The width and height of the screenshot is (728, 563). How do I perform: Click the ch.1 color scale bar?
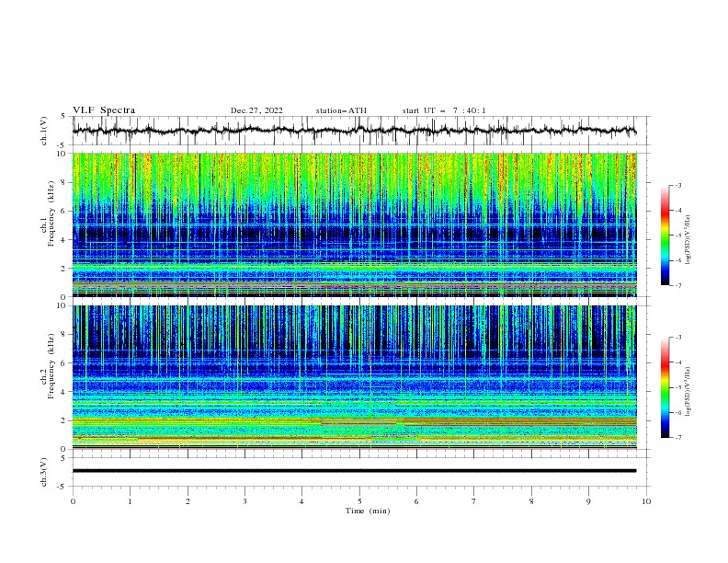[665, 236]
